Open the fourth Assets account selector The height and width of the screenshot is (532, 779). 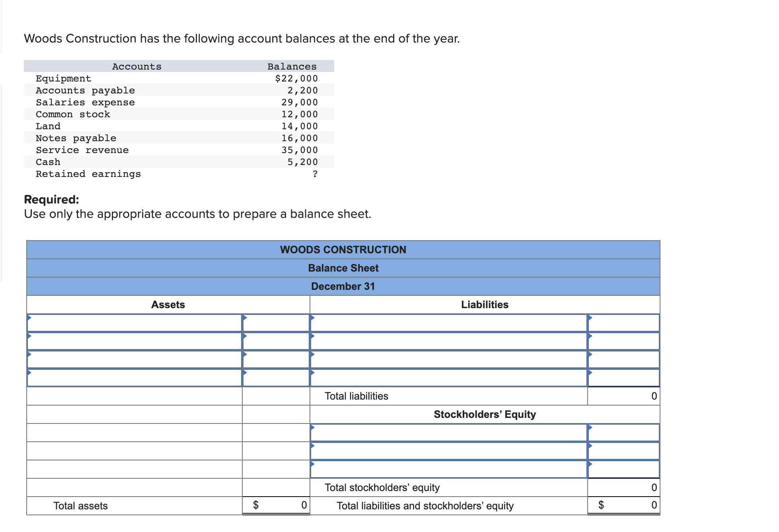pyautogui.click(x=135, y=378)
